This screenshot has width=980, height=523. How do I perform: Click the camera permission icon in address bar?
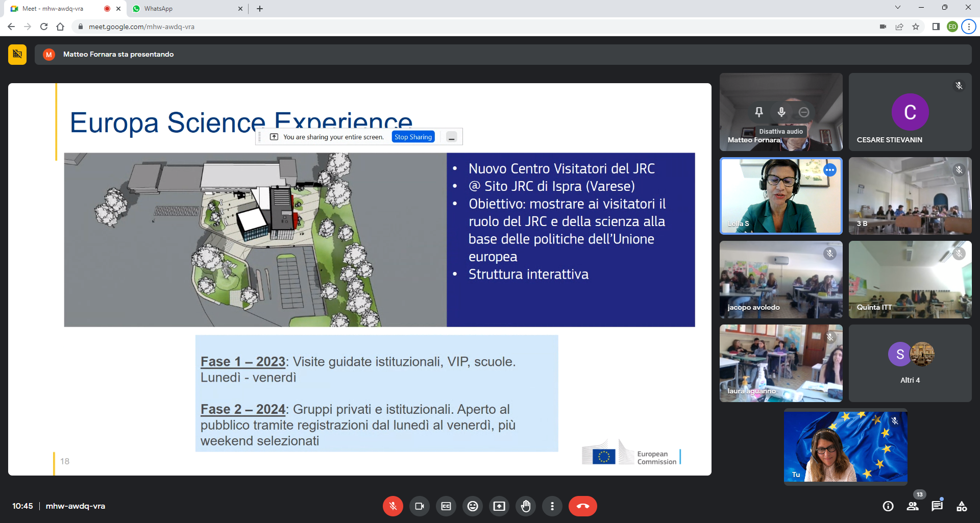pos(883,27)
